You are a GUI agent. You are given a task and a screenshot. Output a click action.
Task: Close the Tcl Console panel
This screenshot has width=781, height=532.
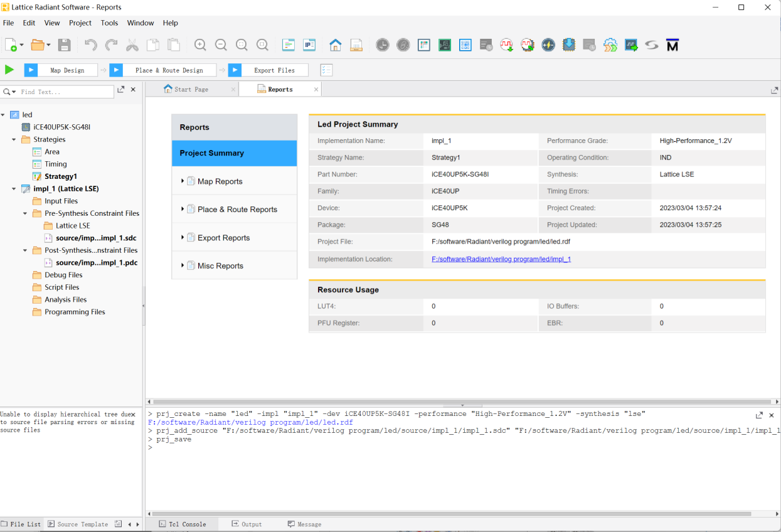point(772,415)
